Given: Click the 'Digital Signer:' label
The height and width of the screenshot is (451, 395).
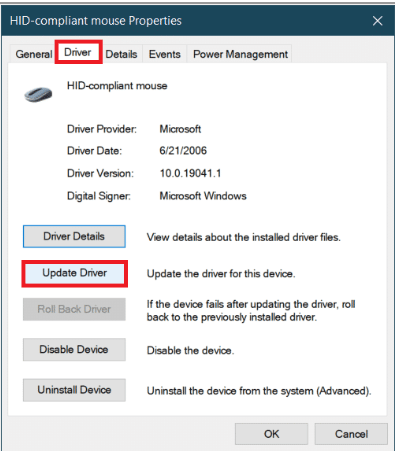Looking at the screenshot, I should tap(99, 196).
